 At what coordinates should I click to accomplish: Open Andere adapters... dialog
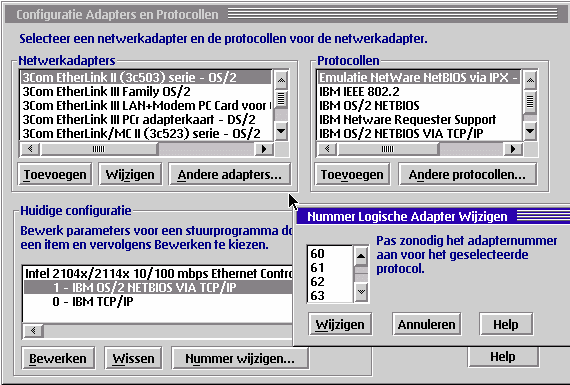click(230, 175)
